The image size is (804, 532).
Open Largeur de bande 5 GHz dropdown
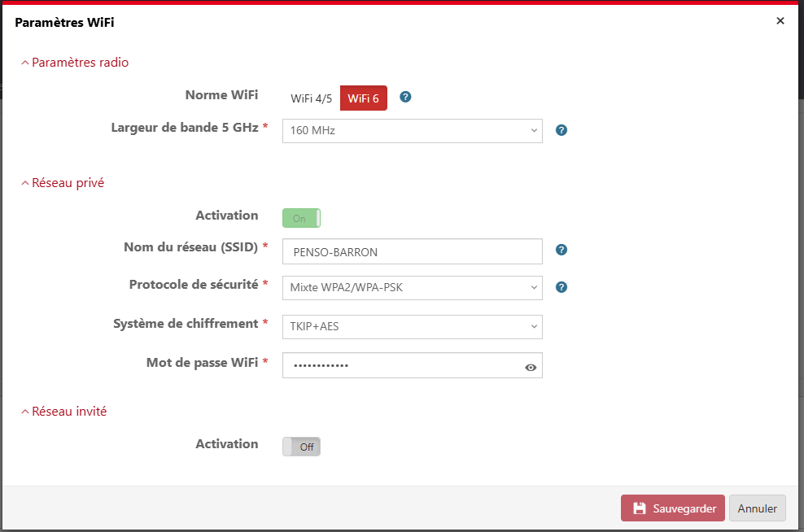coord(412,130)
